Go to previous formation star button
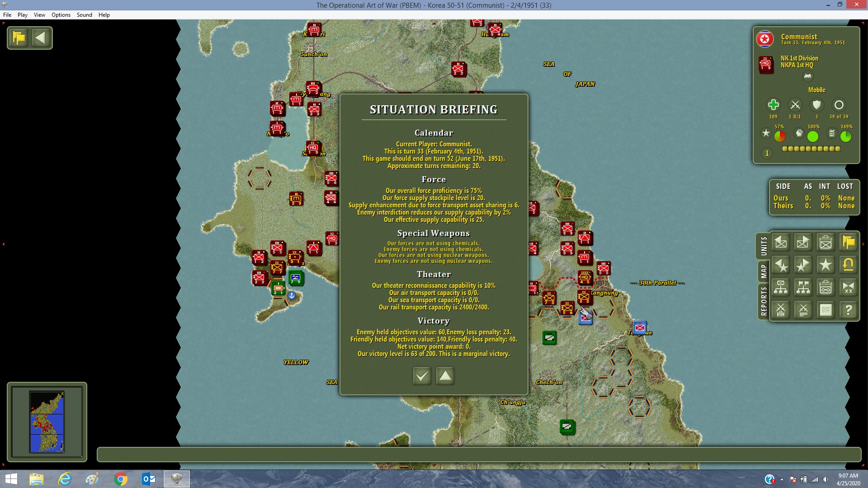Screen dimensions: 868x488 point(781,265)
